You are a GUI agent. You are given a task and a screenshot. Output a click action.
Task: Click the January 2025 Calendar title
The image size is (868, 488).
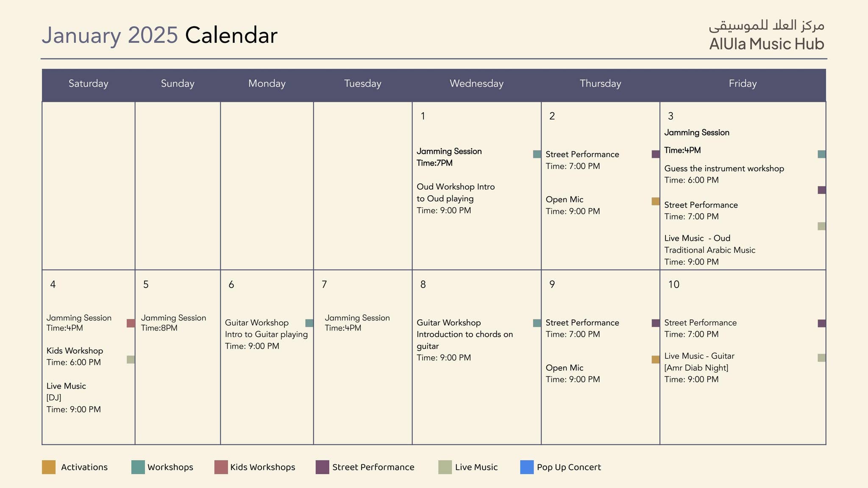[x=160, y=35]
